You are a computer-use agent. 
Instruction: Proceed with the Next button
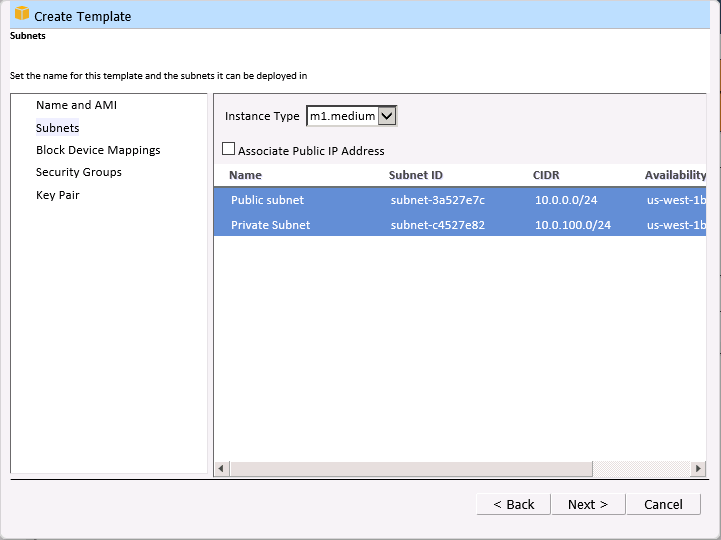(587, 504)
